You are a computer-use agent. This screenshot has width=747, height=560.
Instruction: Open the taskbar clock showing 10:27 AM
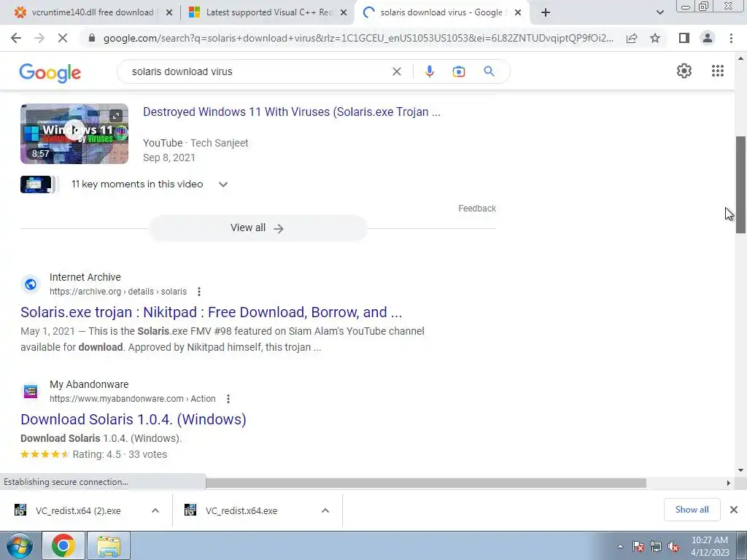tap(710, 546)
